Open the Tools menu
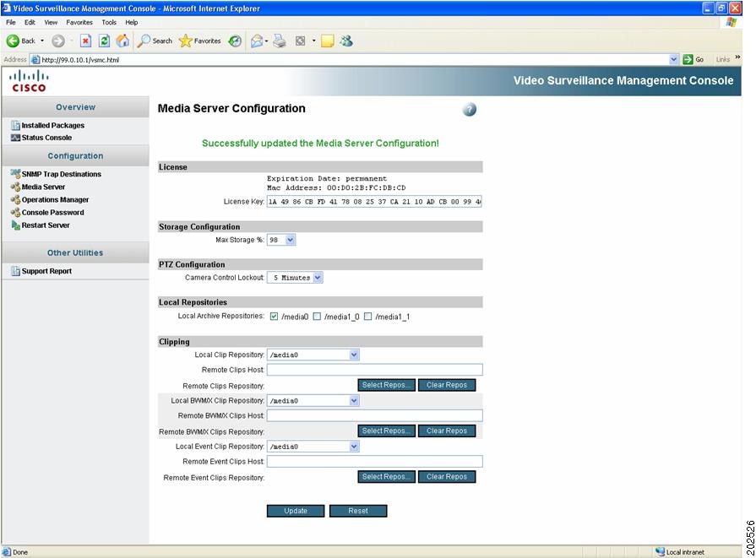The image size is (756, 558). 109,22
